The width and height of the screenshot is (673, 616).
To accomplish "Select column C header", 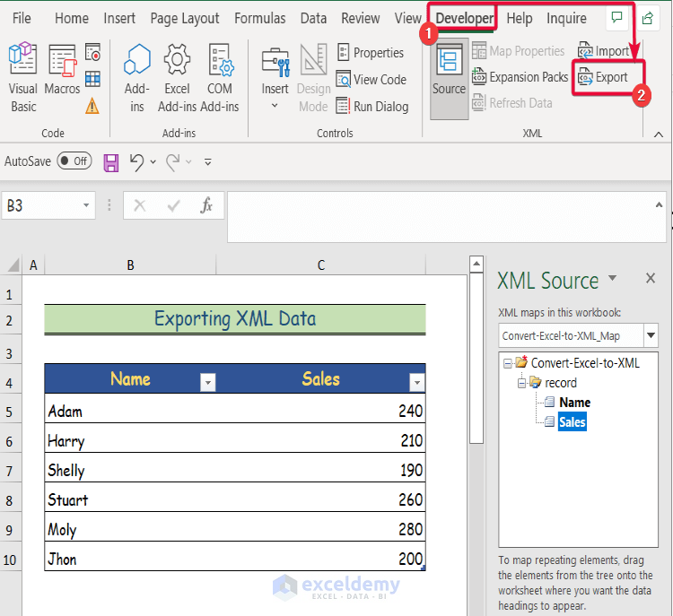I will pos(321,265).
